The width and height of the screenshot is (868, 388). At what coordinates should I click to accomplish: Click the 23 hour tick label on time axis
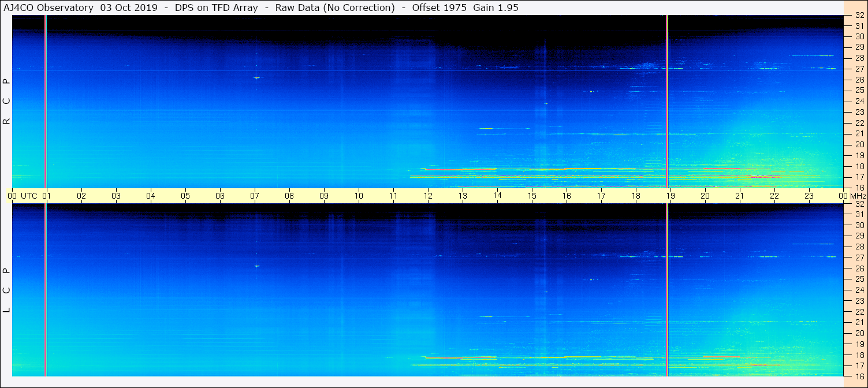pos(809,196)
